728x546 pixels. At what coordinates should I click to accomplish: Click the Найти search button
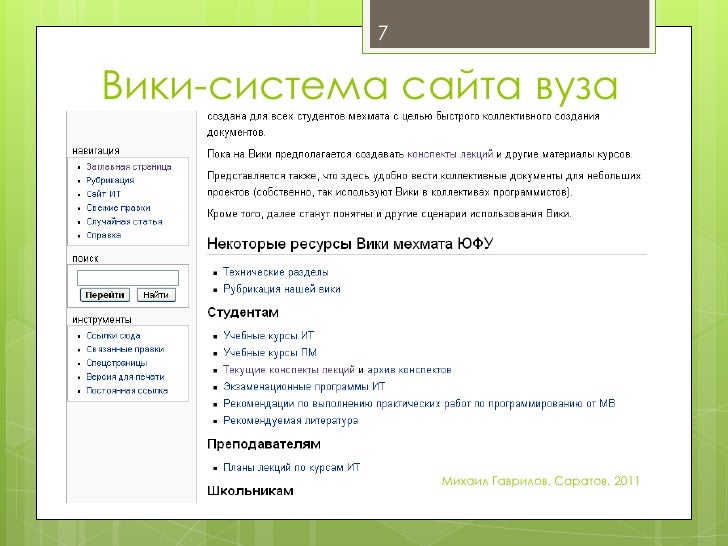click(x=156, y=295)
